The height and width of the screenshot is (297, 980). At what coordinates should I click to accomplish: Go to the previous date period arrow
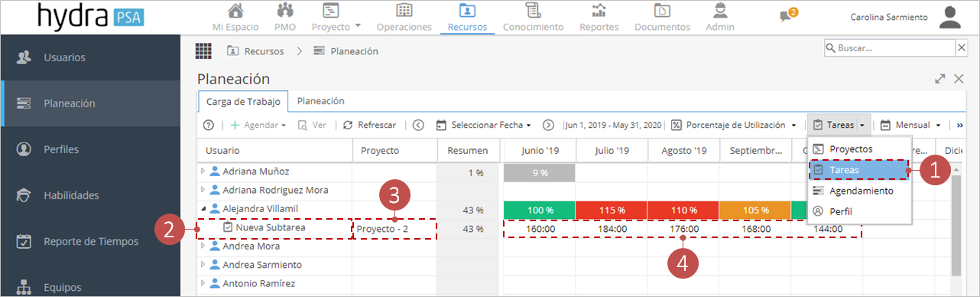pos(418,125)
